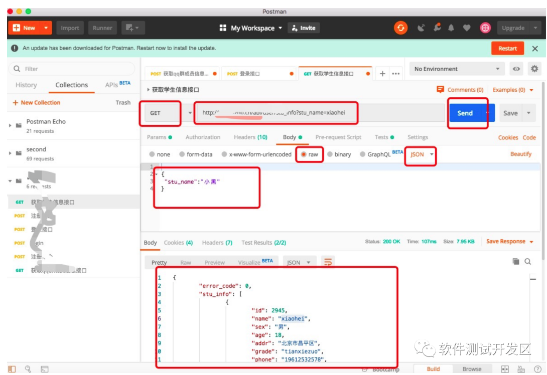Viewport: 547px width, 375px height.
Task: Click the Beautify link
Action: click(520, 154)
